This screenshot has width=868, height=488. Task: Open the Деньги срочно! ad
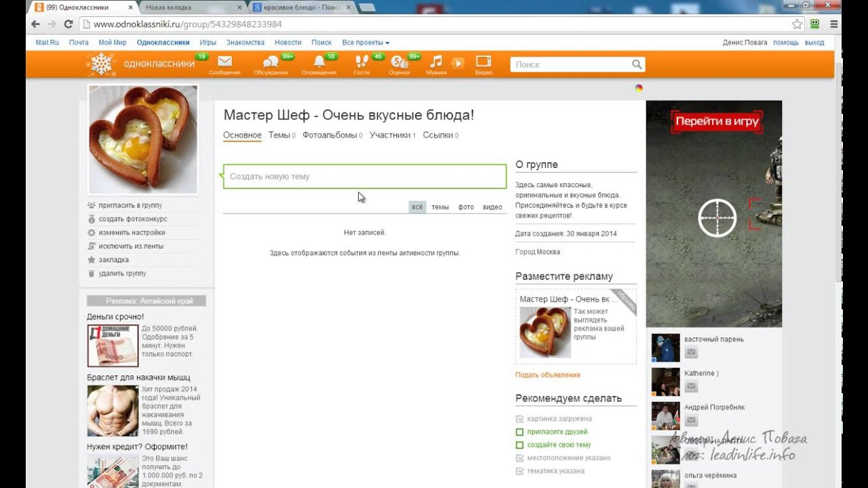tap(115, 317)
